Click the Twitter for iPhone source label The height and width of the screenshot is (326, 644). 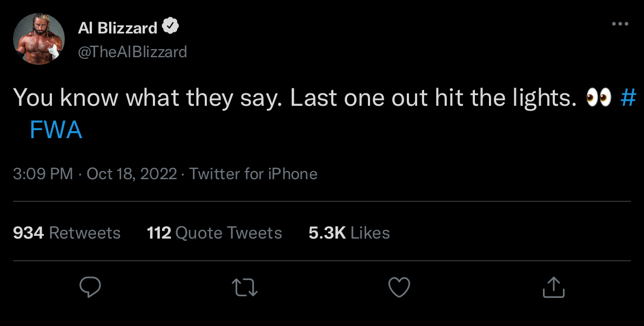pyautogui.click(x=253, y=174)
